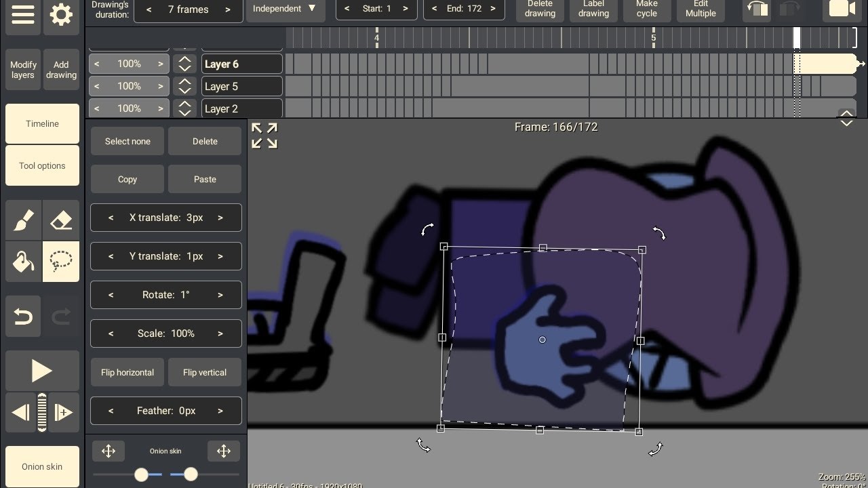Increase Feather value

pyautogui.click(x=220, y=411)
